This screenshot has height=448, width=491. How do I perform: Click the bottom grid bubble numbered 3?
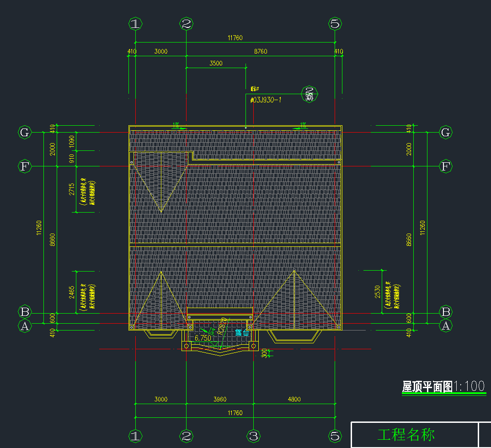tap(254, 436)
